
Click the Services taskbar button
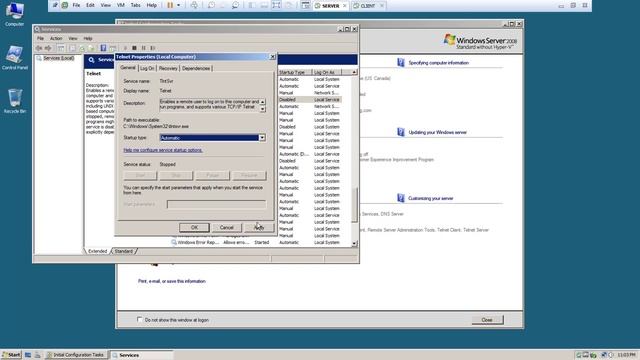tap(142, 355)
